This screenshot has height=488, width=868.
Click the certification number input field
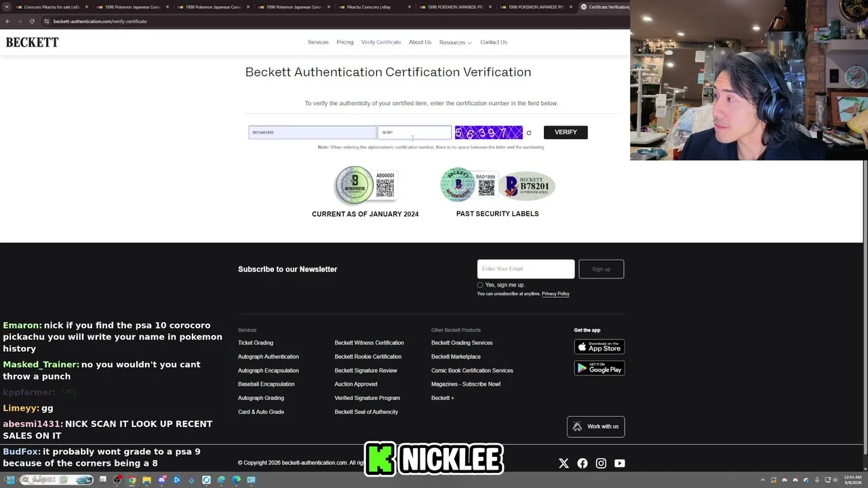pyautogui.click(x=312, y=132)
